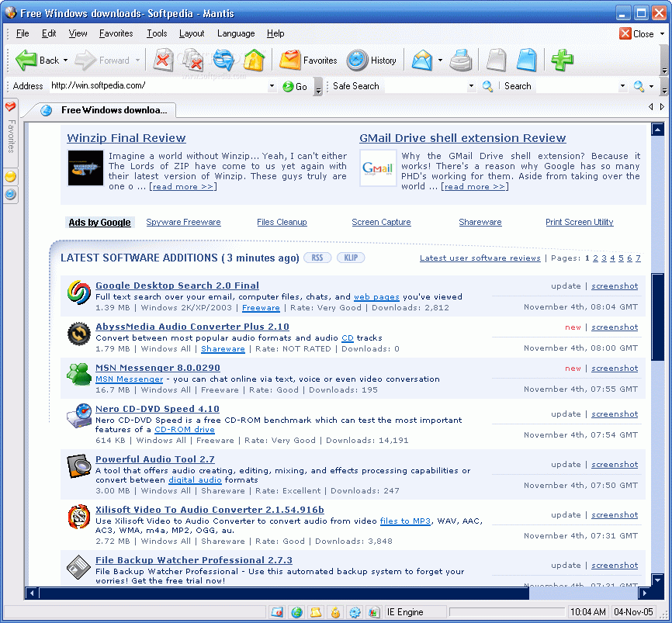This screenshot has height=623, width=672.
Task: Click the red heart Favorites sidebar icon
Action: (10, 106)
